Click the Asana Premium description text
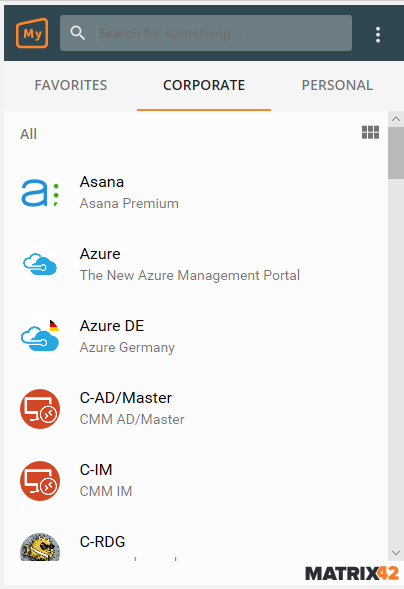The height and width of the screenshot is (589, 404). pyautogui.click(x=129, y=204)
